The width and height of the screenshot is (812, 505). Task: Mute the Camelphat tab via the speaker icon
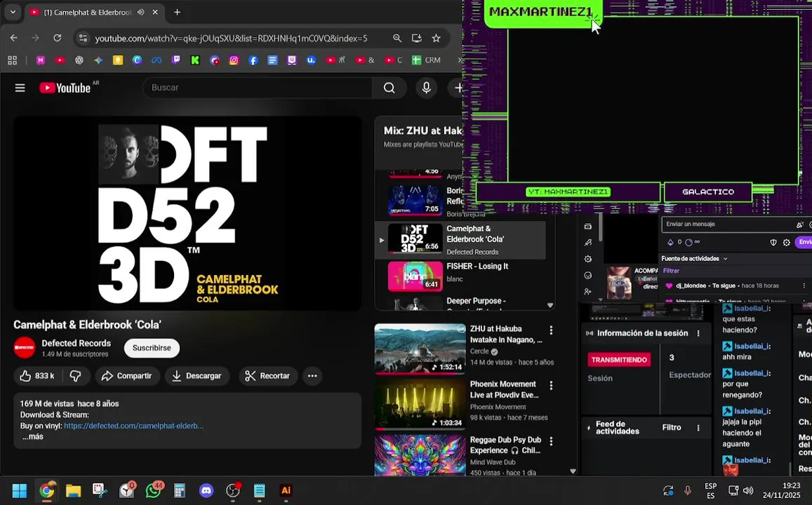click(x=141, y=12)
